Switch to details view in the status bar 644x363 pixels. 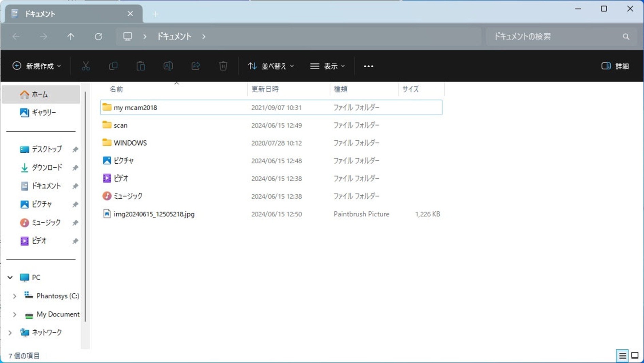point(622,356)
